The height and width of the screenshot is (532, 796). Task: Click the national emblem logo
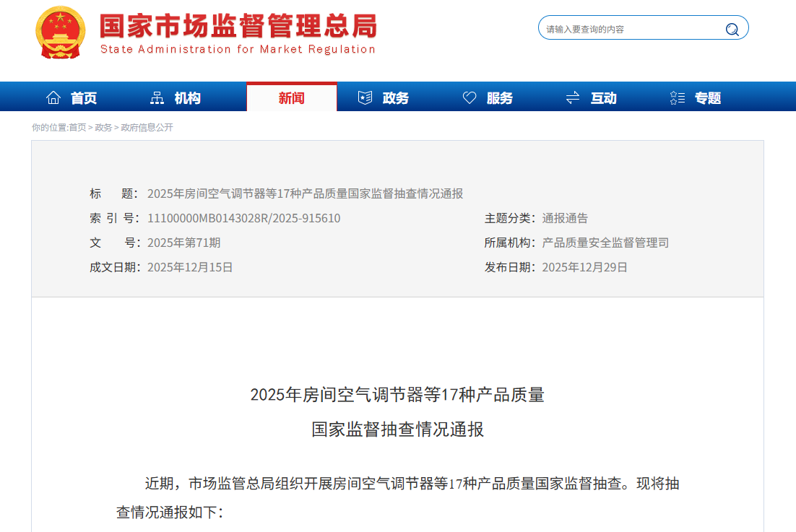[60, 32]
